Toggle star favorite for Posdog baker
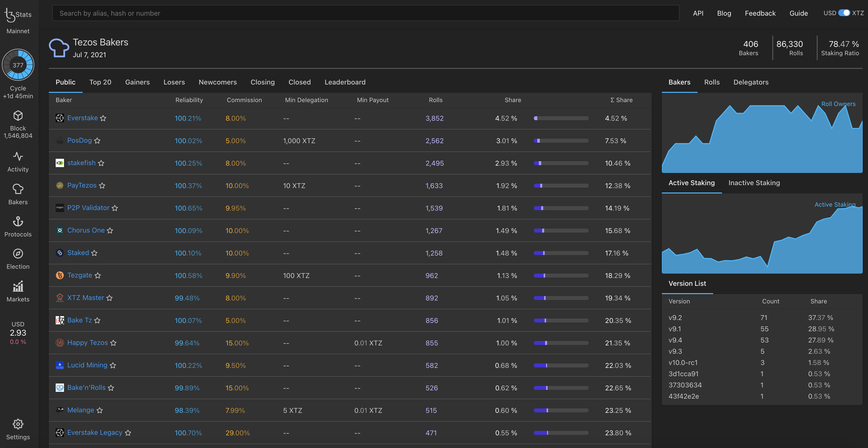This screenshot has width=868, height=448. coord(98,140)
